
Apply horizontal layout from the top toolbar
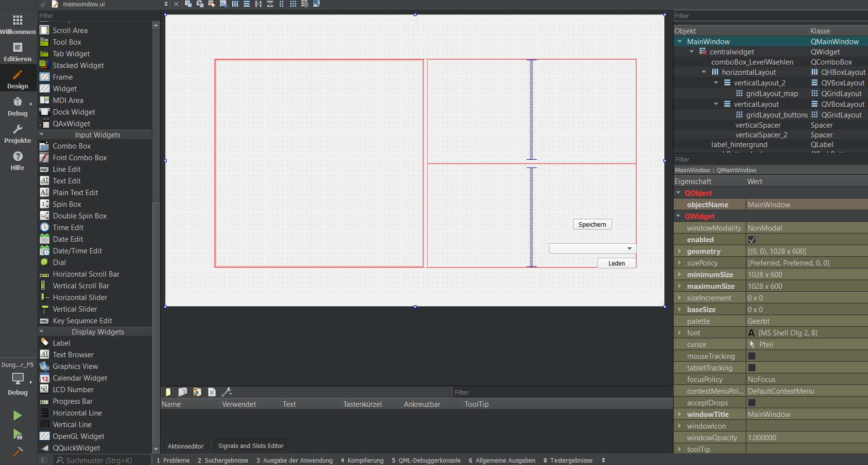click(235, 4)
